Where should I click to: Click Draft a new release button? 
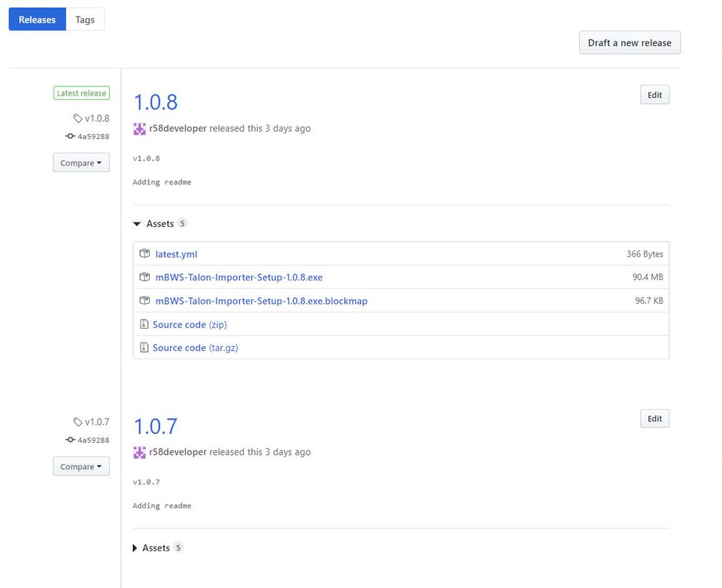[629, 43]
